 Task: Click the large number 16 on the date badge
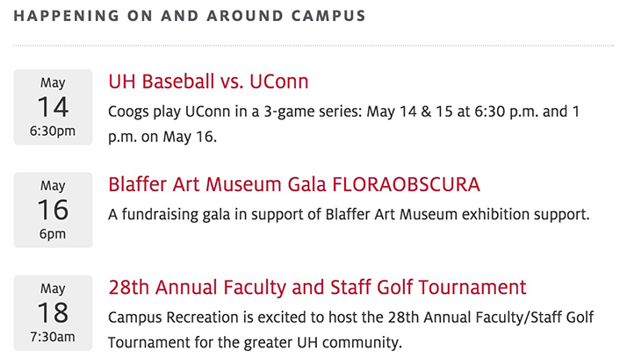click(x=53, y=210)
